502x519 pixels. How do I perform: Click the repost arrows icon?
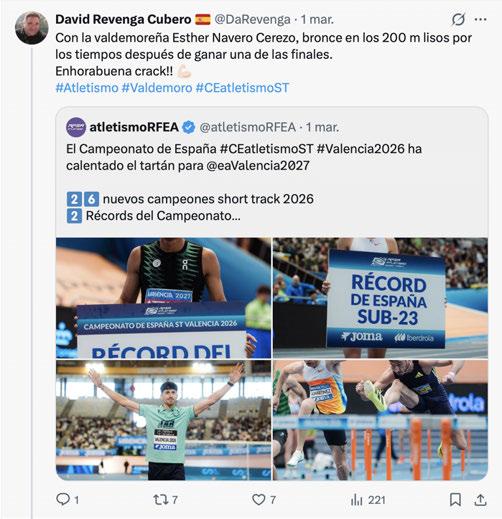coord(160,500)
